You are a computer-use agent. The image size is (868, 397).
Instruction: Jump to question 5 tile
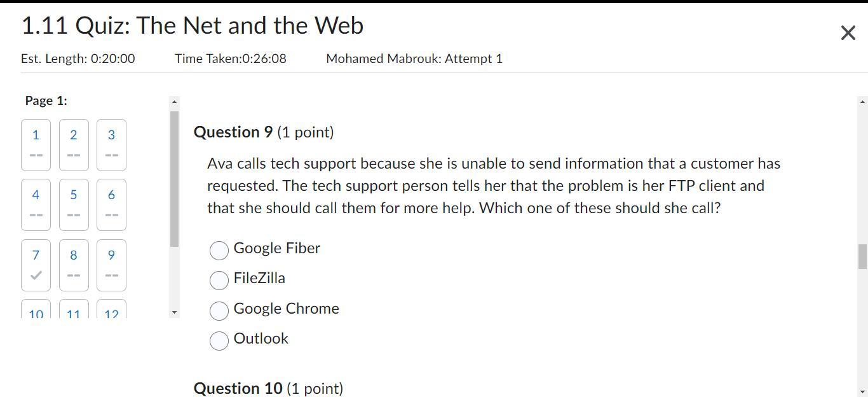click(x=74, y=204)
